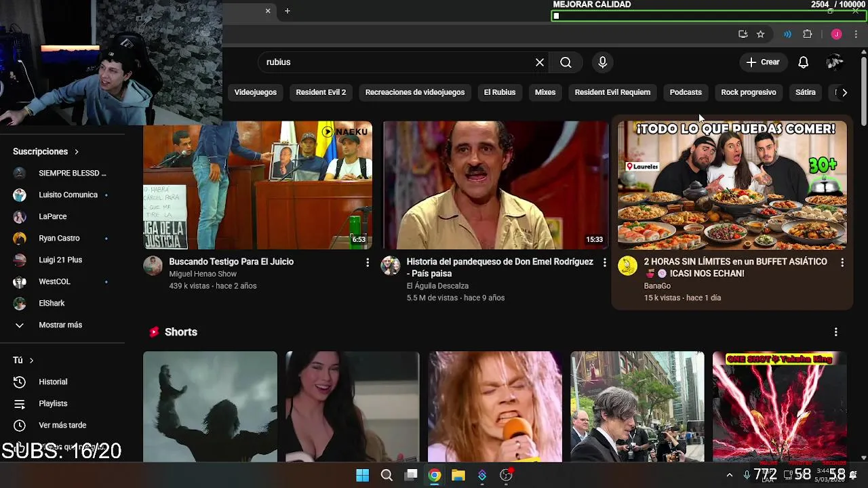Select the Resident Evil 2 chip
The image size is (868, 488).
[321, 92]
